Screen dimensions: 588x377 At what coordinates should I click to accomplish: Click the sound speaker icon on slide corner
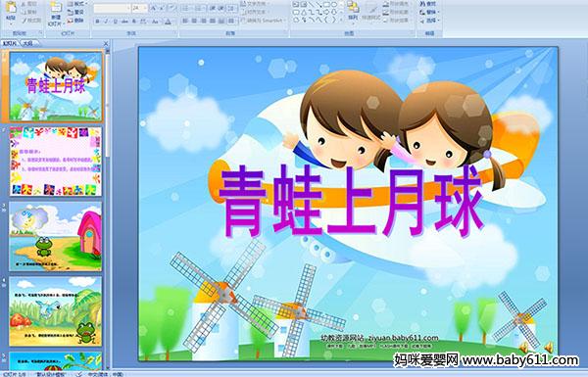548,347
